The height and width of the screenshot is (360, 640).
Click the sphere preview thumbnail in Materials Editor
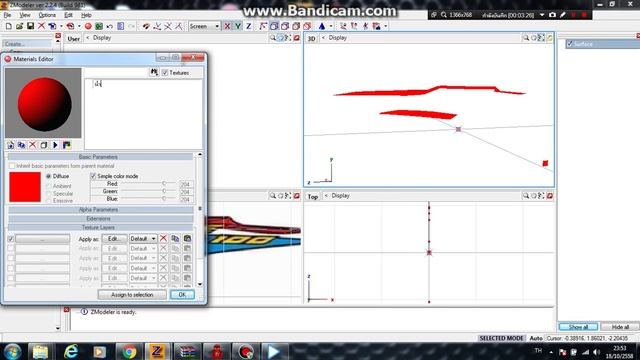pos(43,103)
